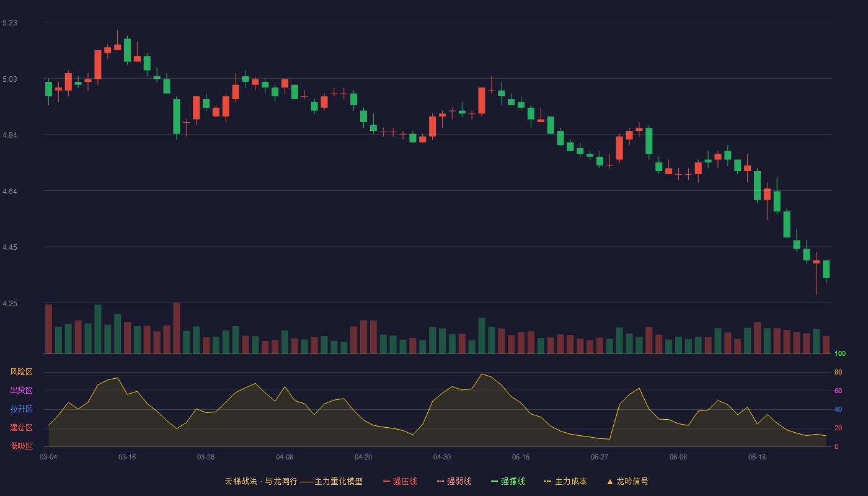Click the 04-30 date label
The image size is (868, 496).
click(x=442, y=457)
